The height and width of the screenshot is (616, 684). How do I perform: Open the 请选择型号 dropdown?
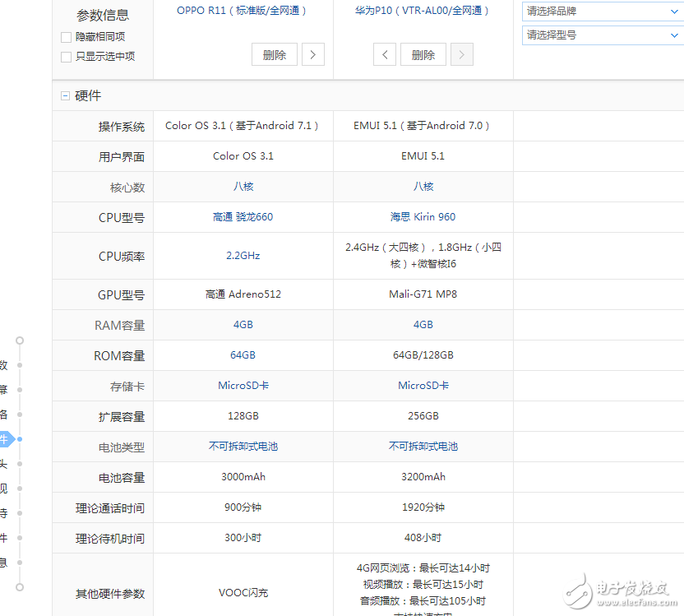click(x=602, y=36)
